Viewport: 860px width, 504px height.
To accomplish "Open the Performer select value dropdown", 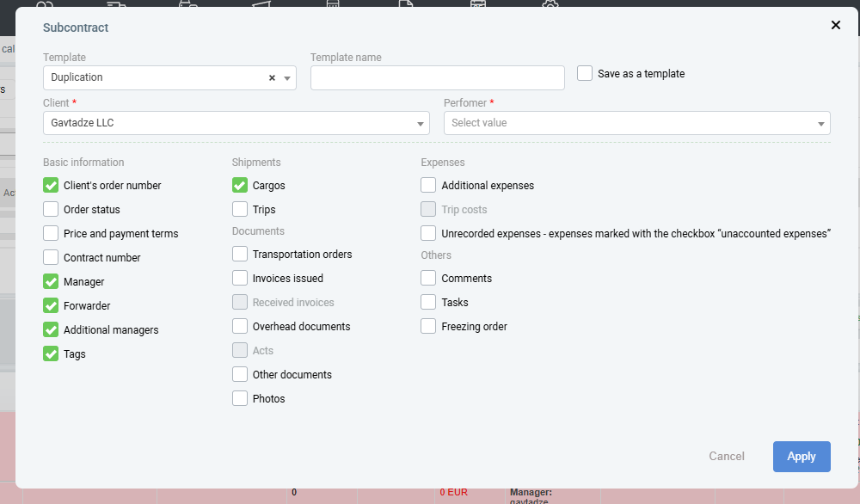I will pos(820,124).
